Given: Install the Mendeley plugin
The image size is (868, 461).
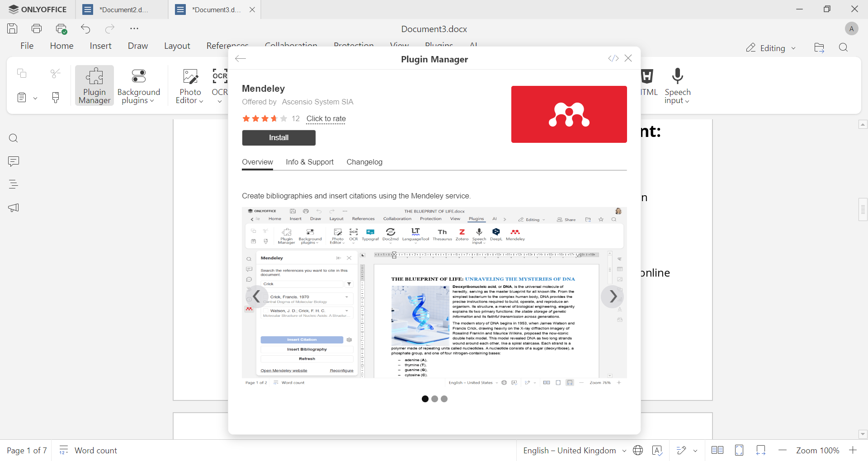Looking at the screenshot, I should pyautogui.click(x=279, y=138).
